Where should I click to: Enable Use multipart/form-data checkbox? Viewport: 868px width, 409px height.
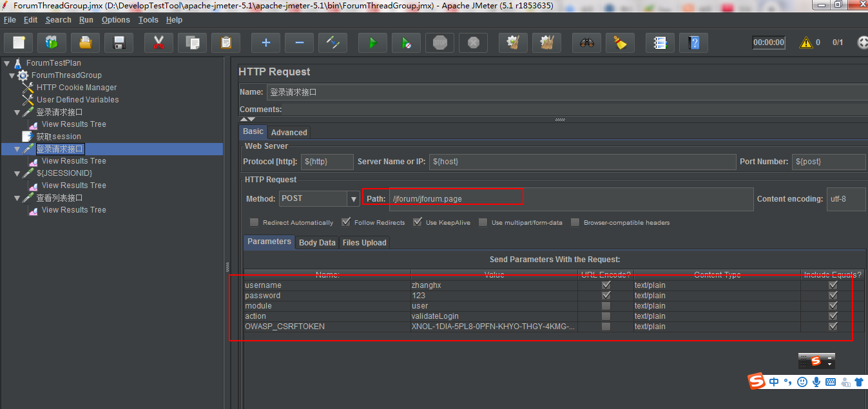point(483,222)
